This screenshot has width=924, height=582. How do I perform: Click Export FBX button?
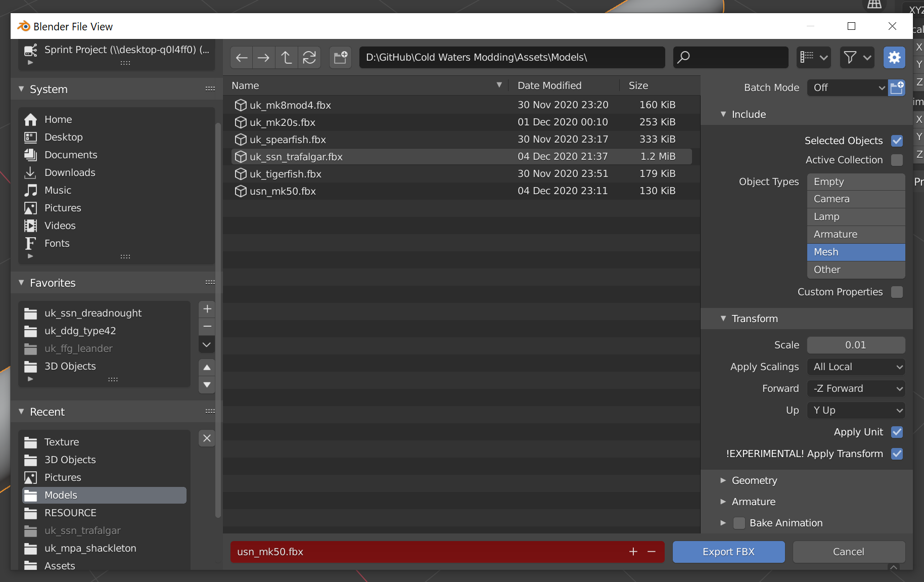(x=728, y=552)
